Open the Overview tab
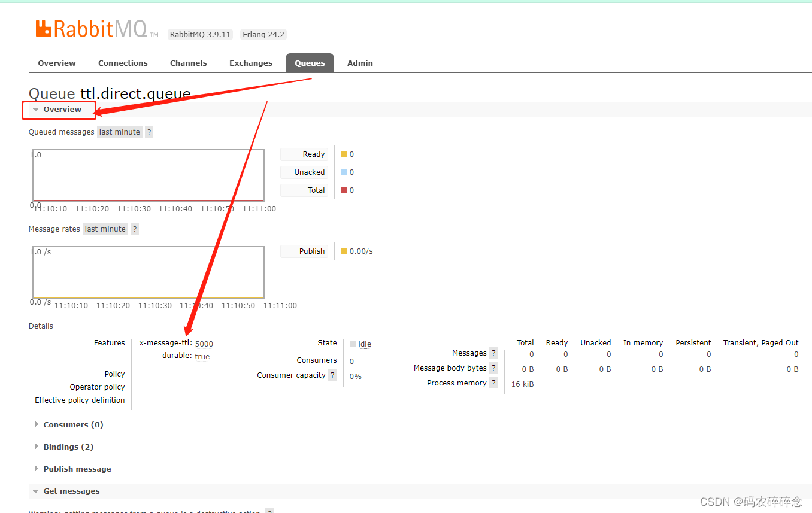 point(57,63)
